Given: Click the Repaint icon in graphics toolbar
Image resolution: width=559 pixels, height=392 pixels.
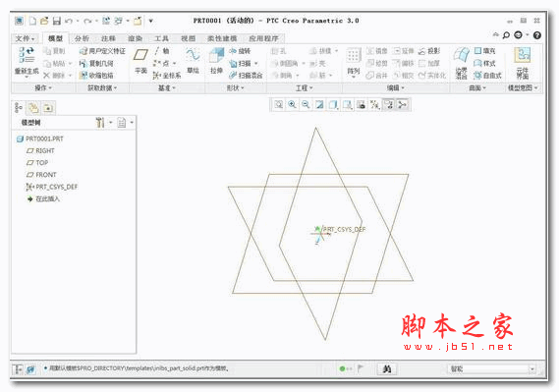Looking at the screenshot, I should point(319,105).
